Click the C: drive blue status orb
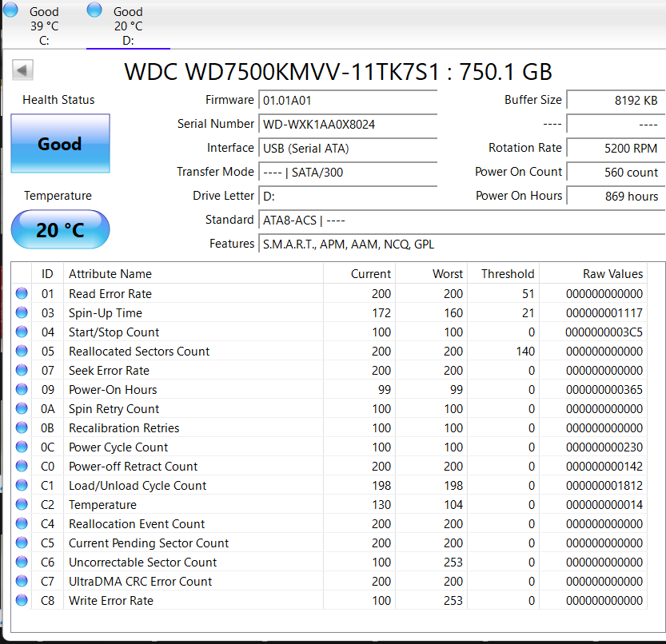666x644 pixels. tap(10, 10)
